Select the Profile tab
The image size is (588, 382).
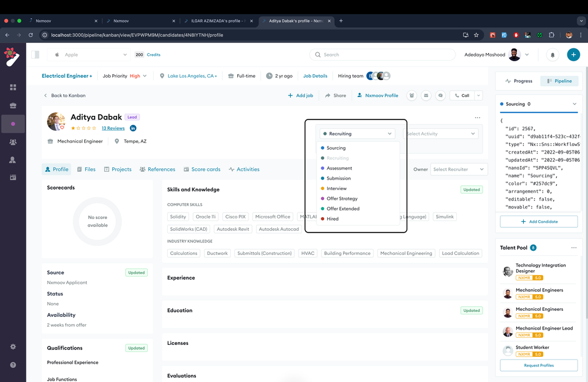tap(57, 170)
